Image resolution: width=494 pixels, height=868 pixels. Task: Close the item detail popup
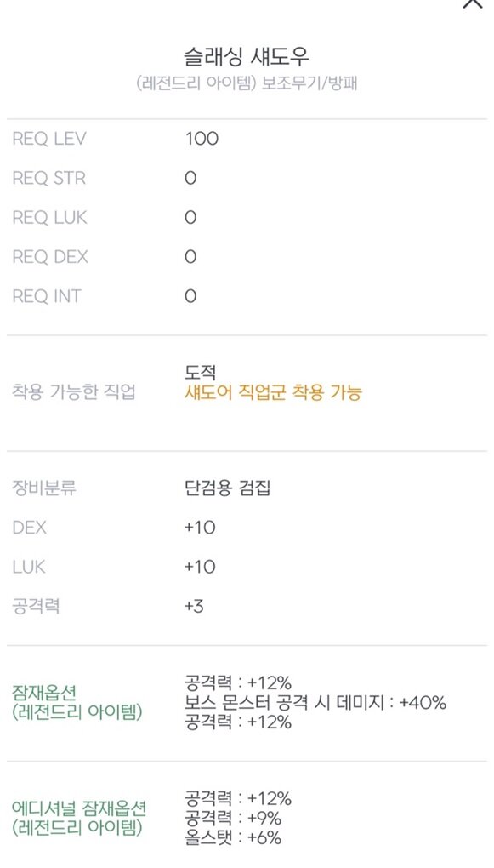tap(473, 3)
